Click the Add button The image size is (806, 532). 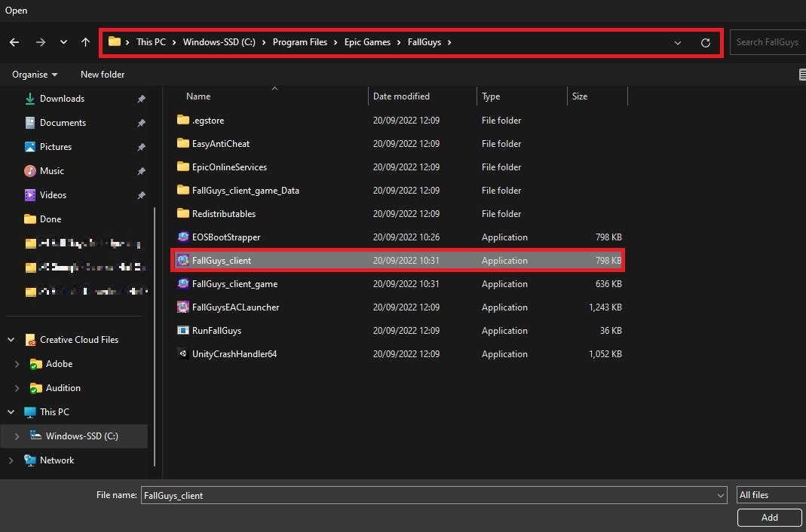pos(770,518)
